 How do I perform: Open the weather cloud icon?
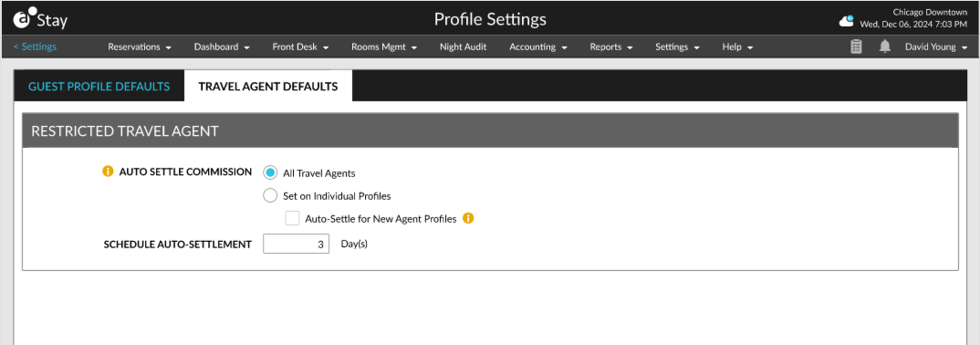[846, 21]
